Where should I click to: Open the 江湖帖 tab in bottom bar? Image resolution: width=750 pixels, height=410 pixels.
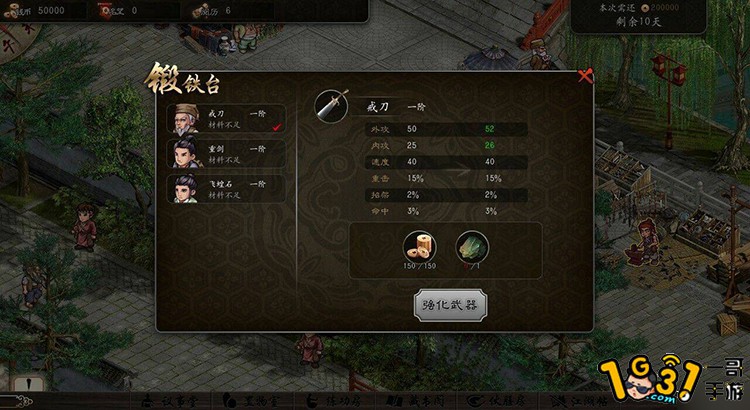pyautogui.click(x=577, y=401)
